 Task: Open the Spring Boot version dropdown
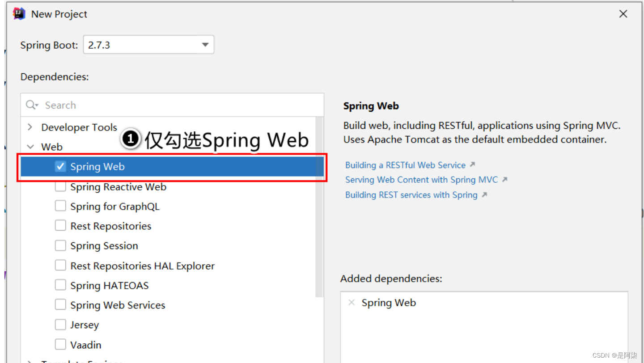pos(148,45)
